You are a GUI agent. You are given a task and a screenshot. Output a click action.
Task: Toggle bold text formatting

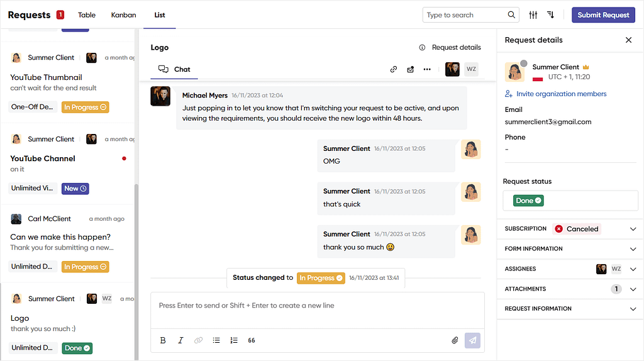(x=163, y=340)
